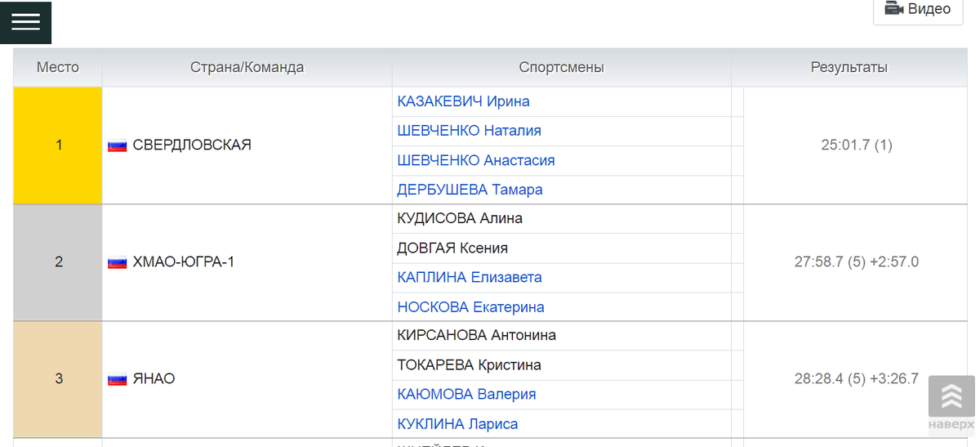Open athlete НОСКОВА Екатерина profile
Image resolution: width=980 pixels, height=447 pixels.
click(x=470, y=307)
